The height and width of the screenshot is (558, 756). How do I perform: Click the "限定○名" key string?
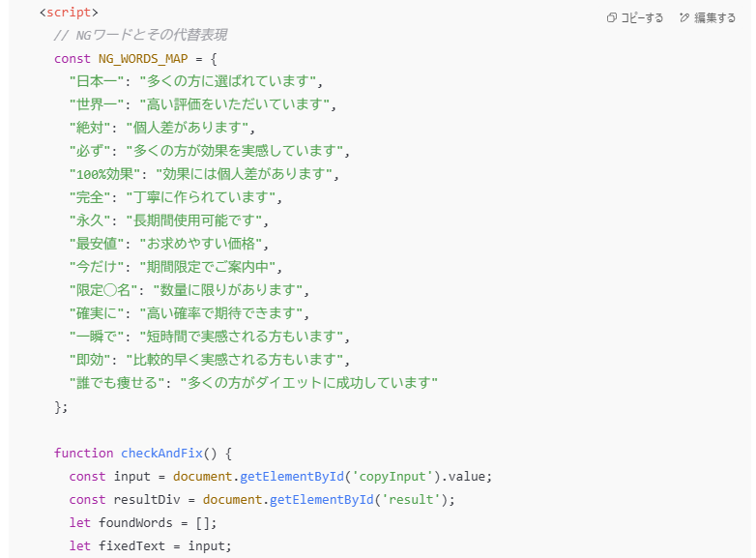pos(103,290)
